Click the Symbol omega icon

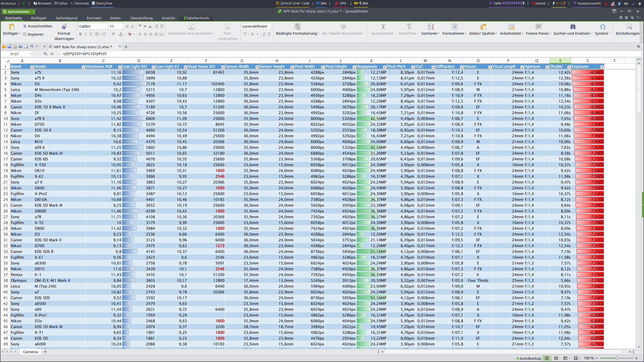click(x=602, y=27)
